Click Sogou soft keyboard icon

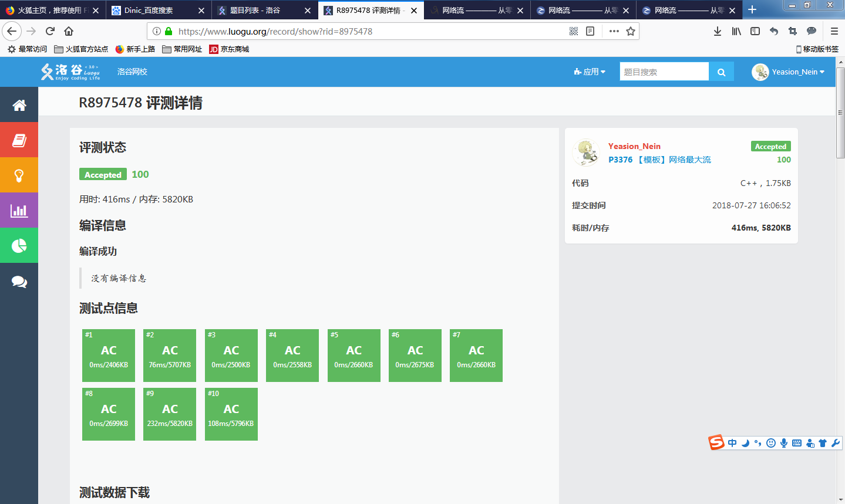(x=797, y=443)
